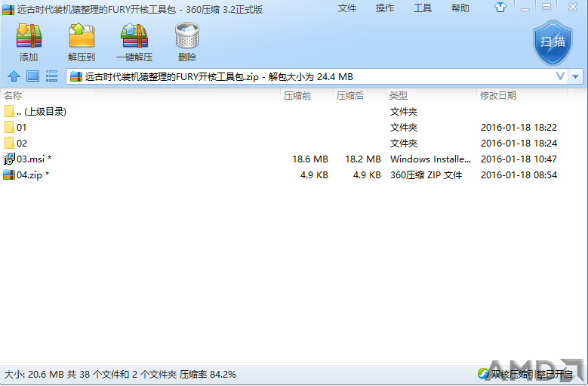Screen dimensions: 588x386
Task: Select the 02 folder icon
Action: click(x=9, y=143)
